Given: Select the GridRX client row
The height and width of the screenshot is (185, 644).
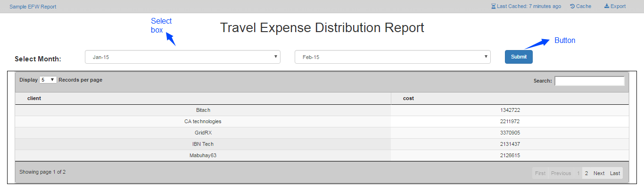Looking at the screenshot, I should (x=322, y=133).
